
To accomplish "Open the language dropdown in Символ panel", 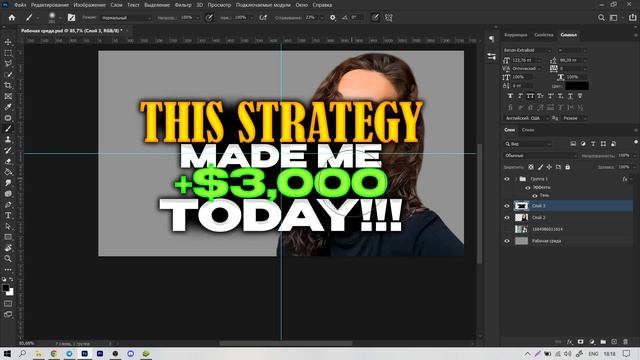I will pos(527,118).
